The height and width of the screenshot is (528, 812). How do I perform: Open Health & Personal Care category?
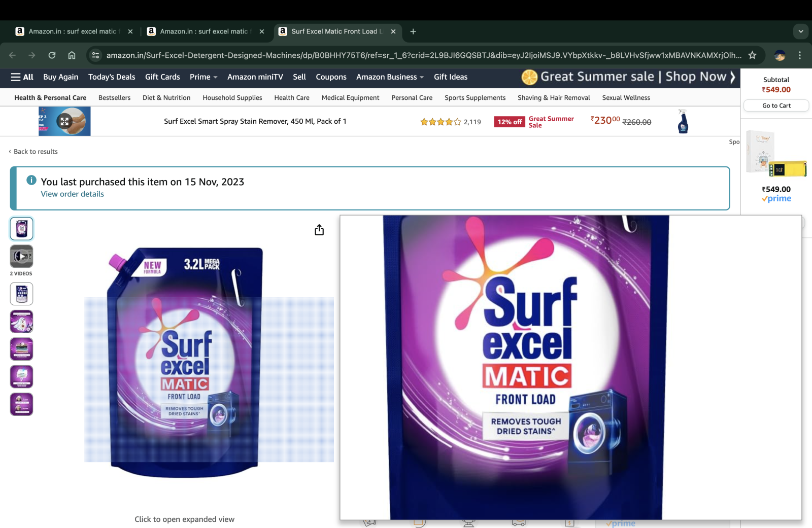[50, 98]
